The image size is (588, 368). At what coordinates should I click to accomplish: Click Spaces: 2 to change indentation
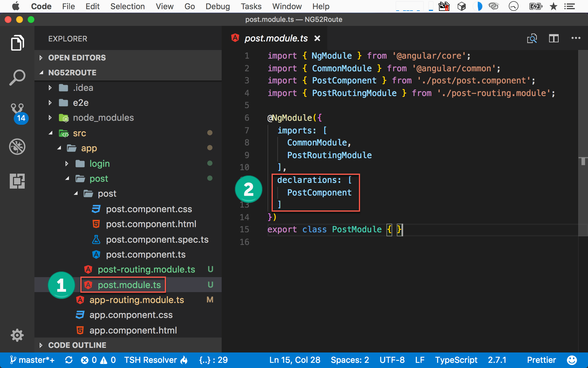click(350, 360)
